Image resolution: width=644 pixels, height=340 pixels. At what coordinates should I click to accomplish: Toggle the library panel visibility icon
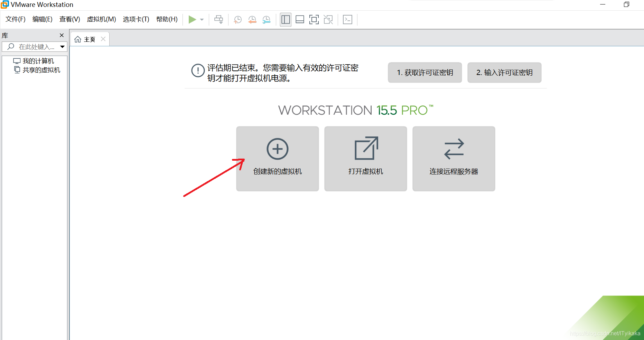[x=286, y=20]
